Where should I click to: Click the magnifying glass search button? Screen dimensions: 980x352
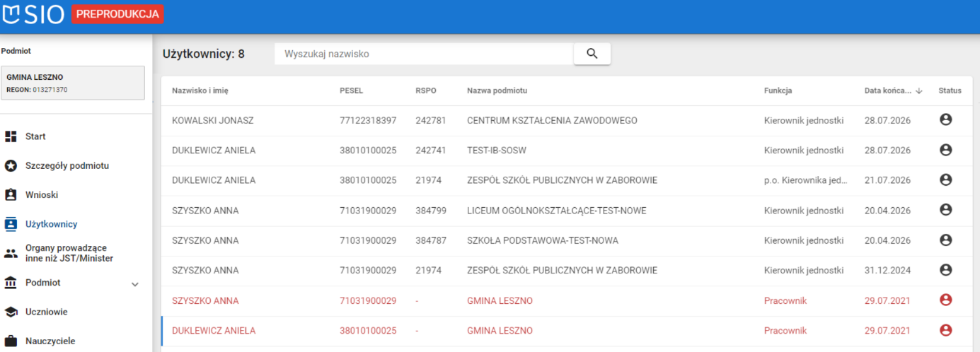pos(592,54)
